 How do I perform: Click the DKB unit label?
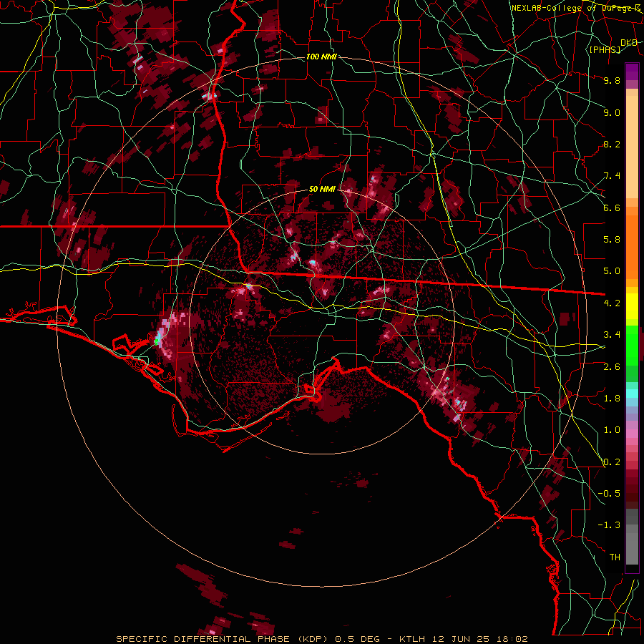[629, 43]
